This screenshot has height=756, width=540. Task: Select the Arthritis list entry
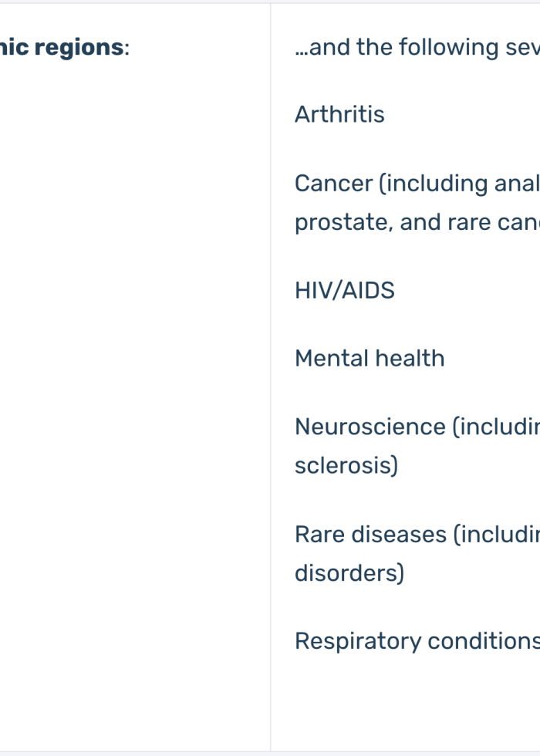pyautogui.click(x=339, y=115)
